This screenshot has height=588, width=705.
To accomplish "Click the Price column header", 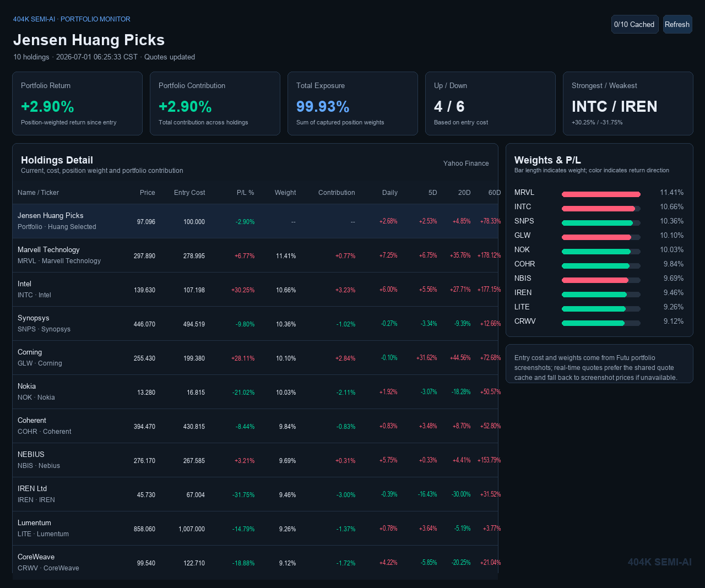I will pos(148,193).
